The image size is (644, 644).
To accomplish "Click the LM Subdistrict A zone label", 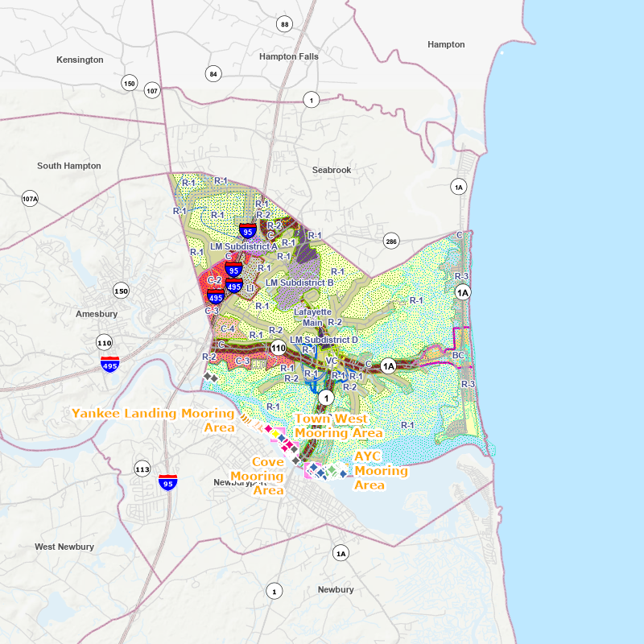I will tap(243, 246).
